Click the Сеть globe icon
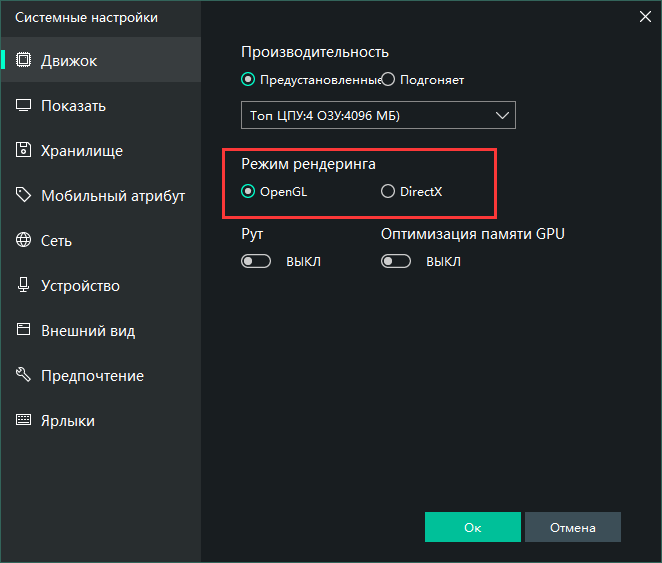 click(x=23, y=241)
